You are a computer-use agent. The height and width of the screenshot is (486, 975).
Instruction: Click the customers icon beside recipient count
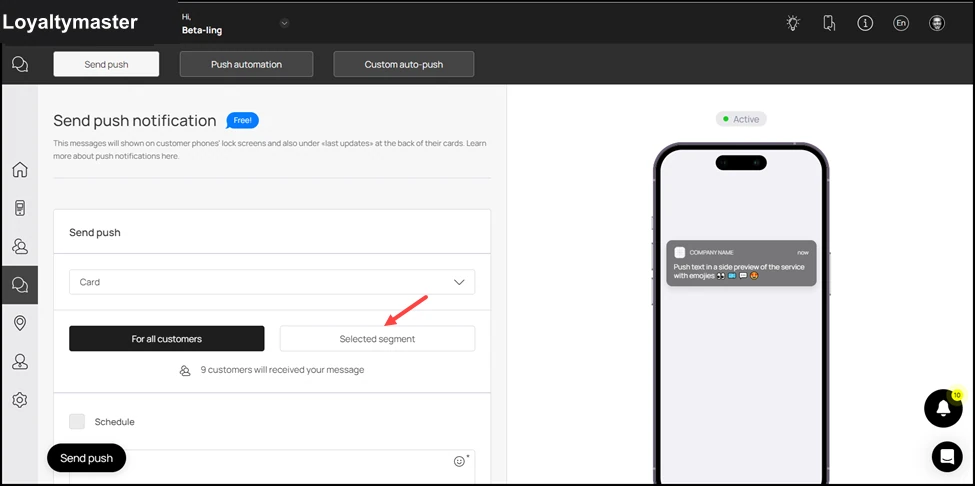pos(185,370)
